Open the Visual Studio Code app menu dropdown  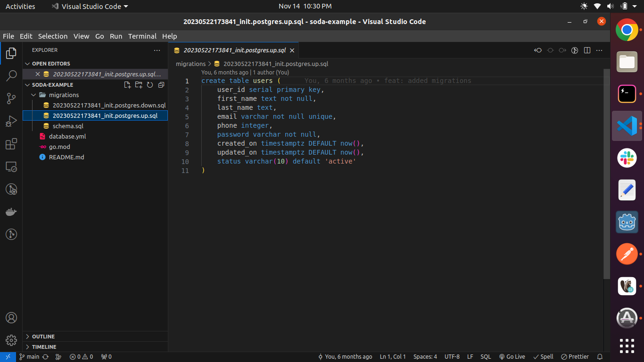tap(90, 6)
